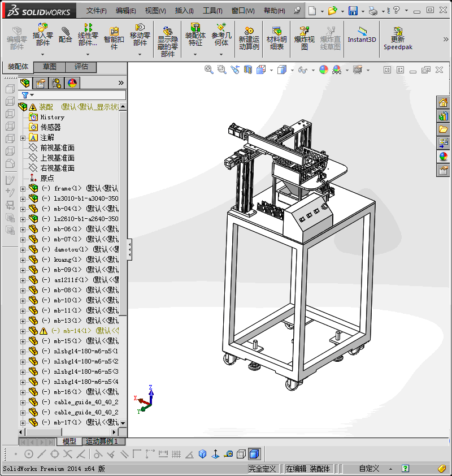Click Insert Components (插入零部件) icon
Screen dimensions: 452x476
43,34
